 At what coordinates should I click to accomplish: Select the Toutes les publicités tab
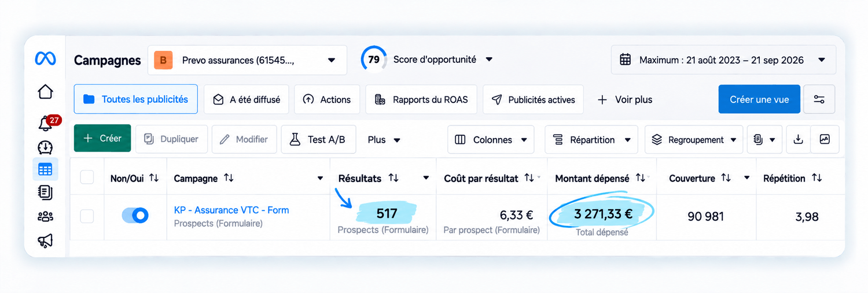pyautogui.click(x=135, y=99)
